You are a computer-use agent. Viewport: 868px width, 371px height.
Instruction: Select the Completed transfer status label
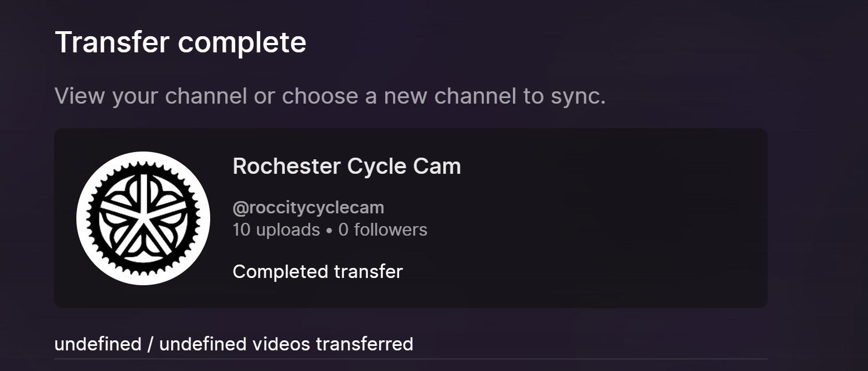pyautogui.click(x=318, y=272)
